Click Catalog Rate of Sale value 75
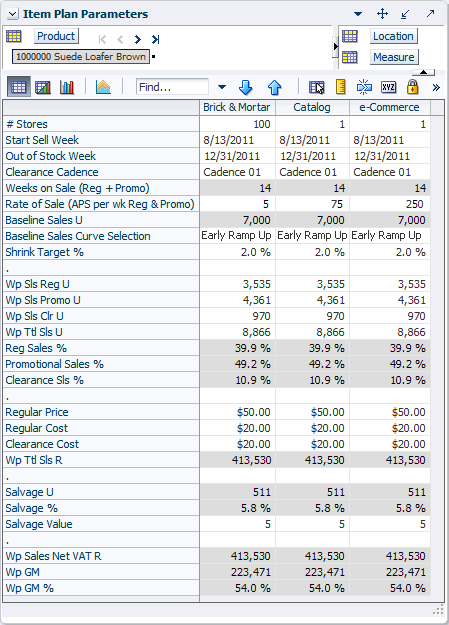Screen dimensions: 449x625 click(x=312, y=204)
